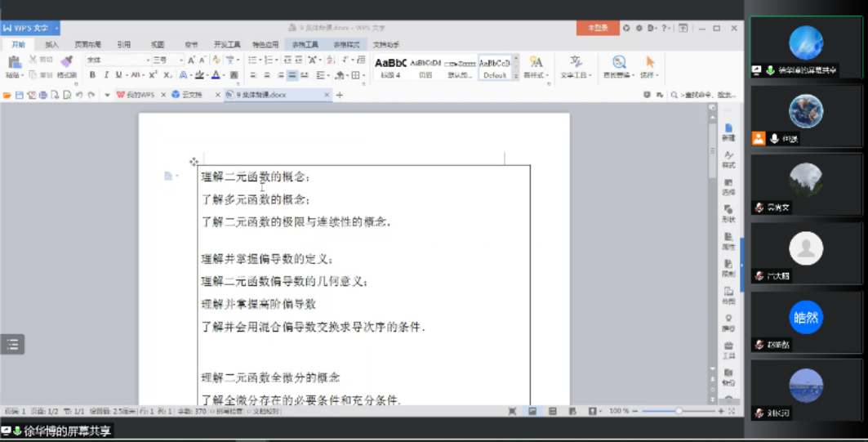Click the Save icon in quick access bar
Screen dimensions: 868x442
pyautogui.click(x=19, y=95)
